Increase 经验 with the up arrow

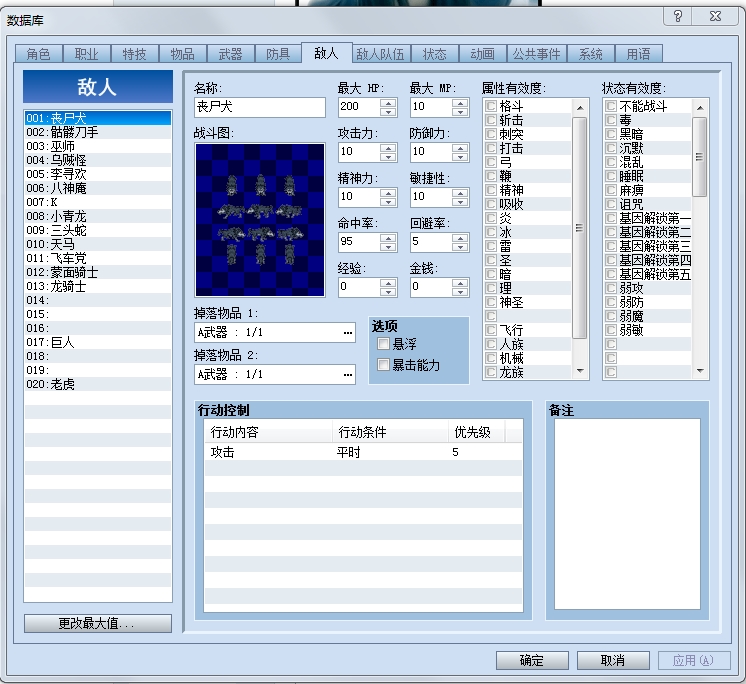coord(388,283)
